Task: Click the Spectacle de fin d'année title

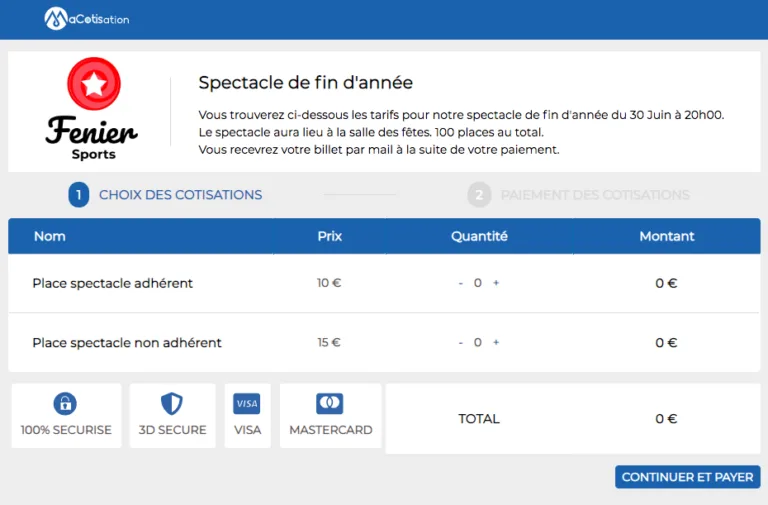Action: [x=306, y=82]
